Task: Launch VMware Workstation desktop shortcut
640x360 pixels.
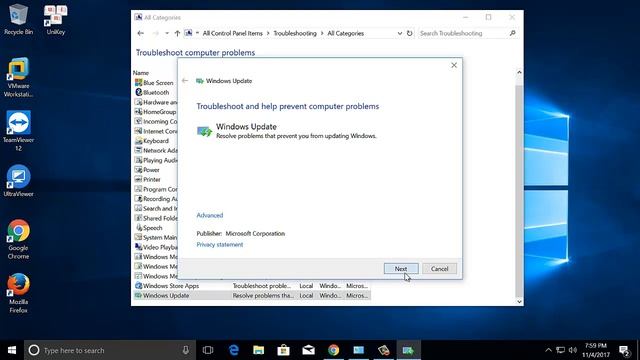Action: point(18,78)
